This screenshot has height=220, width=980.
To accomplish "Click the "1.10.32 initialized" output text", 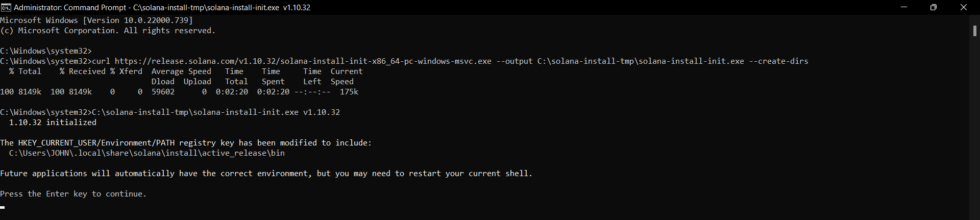I will [53, 123].
